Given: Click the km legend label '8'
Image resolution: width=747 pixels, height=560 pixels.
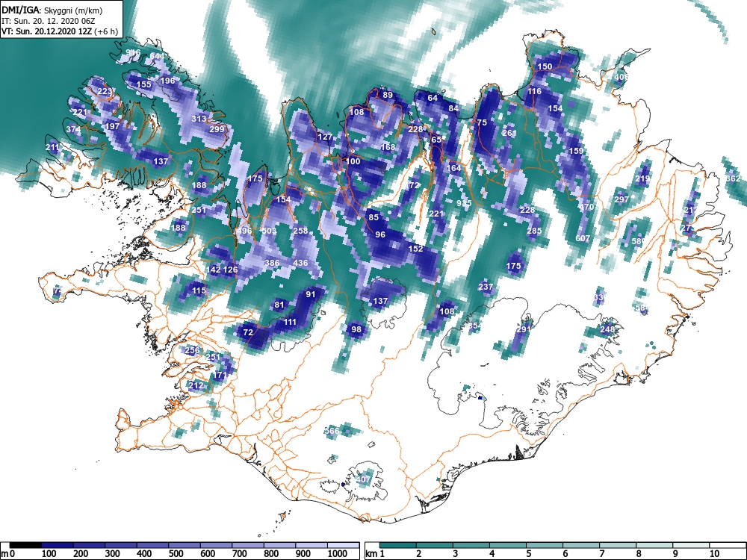Looking at the screenshot, I should tap(639, 554).
